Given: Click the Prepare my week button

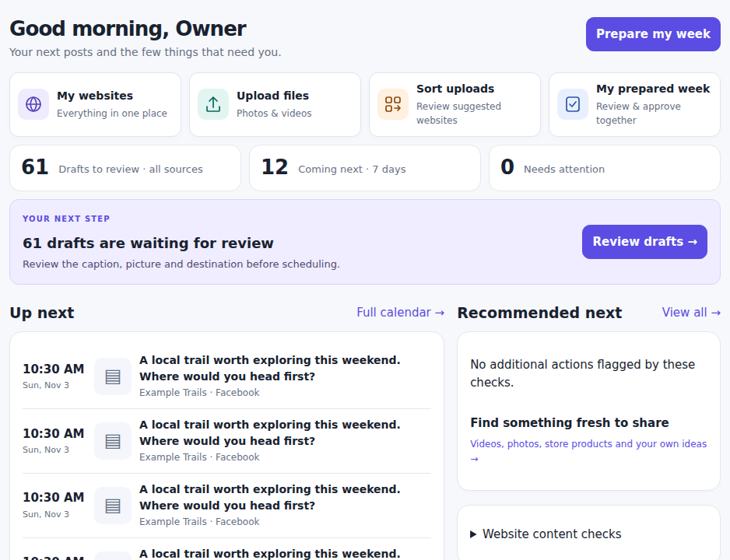Looking at the screenshot, I should pyautogui.click(x=653, y=34).
